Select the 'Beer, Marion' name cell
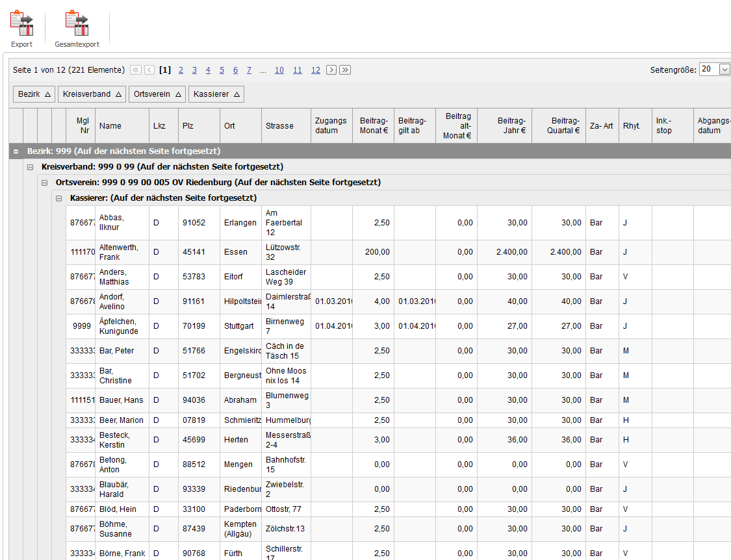 coord(122,420)
